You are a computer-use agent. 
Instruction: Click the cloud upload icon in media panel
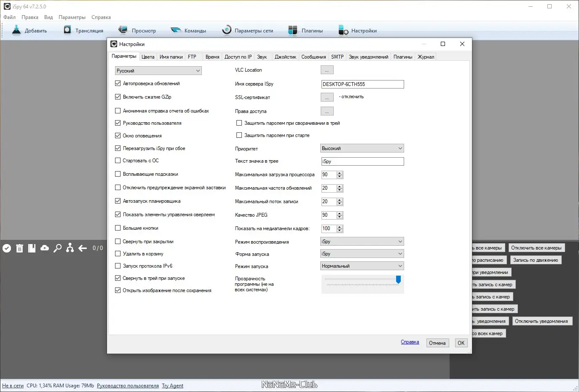pos(45,248)
